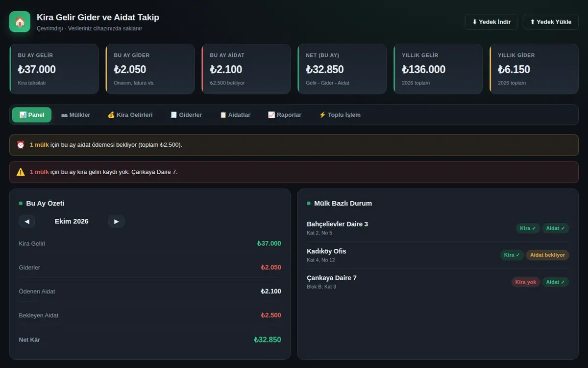The width and height of the screenshot is (588, 368).
Task: Click the Giderler row amount ₺2.050
Action: click(x=271, y=267)
